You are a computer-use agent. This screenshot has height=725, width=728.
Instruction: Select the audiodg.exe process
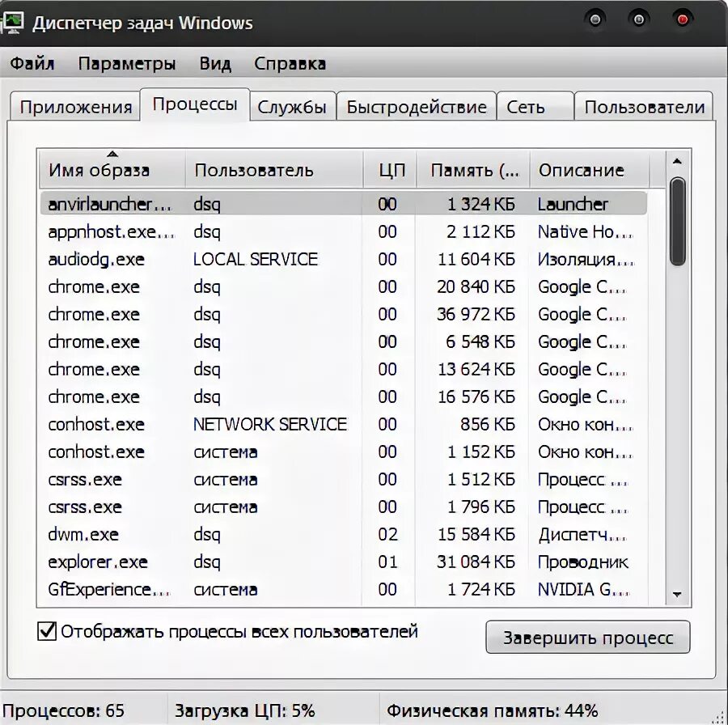[x=344, y=259]
